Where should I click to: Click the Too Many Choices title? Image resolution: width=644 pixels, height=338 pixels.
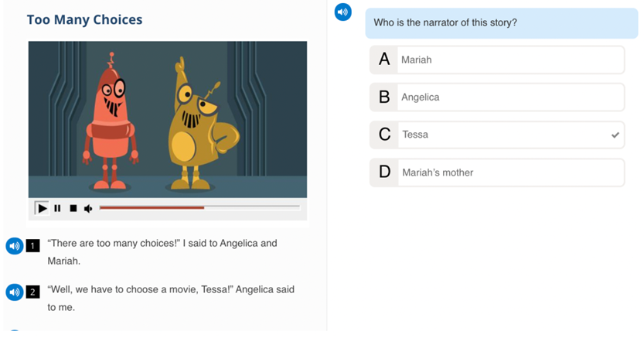(x=84, y=19)
